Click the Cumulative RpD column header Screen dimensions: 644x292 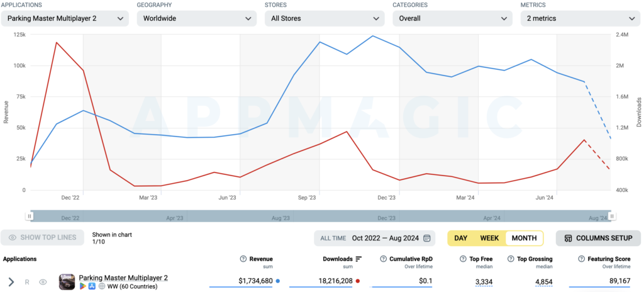click(x=411, y=259)
